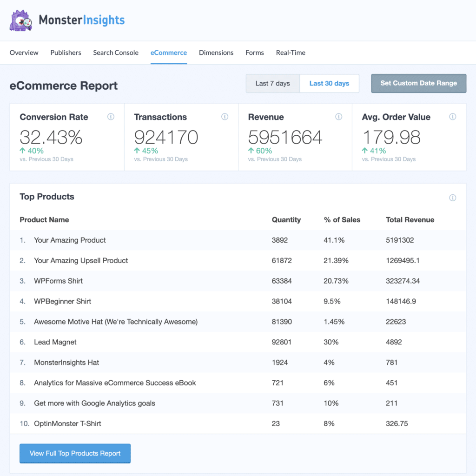Image resolution: width=476 pixels, height=476 pixels.
Task: Click the Avg. Order Value info icon
Action: click(x=452, y=117)
